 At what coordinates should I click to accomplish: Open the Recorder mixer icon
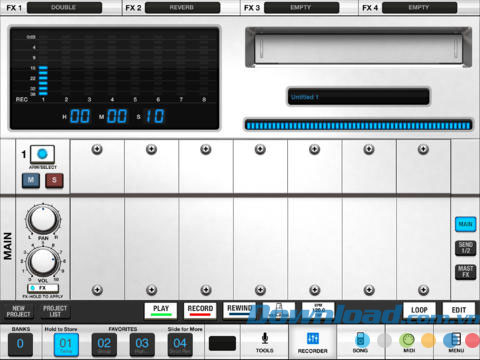313,339
